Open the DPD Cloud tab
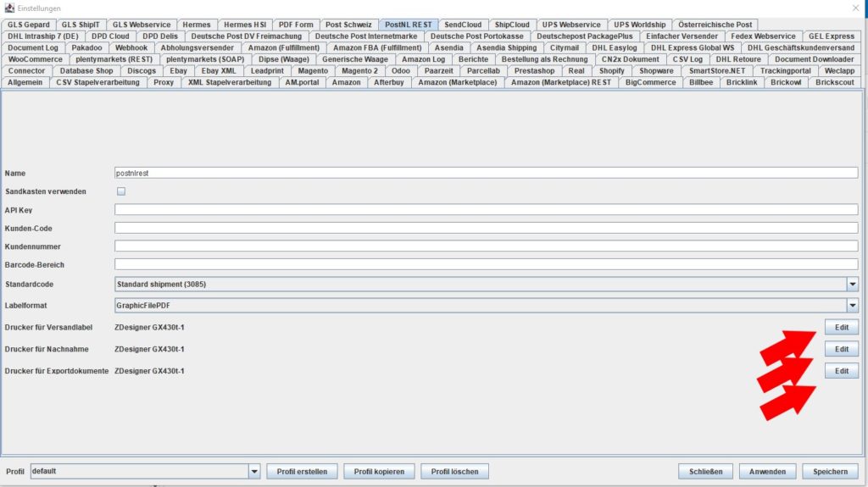This screenshot has height=487, width=868. (x=110, y=36)
